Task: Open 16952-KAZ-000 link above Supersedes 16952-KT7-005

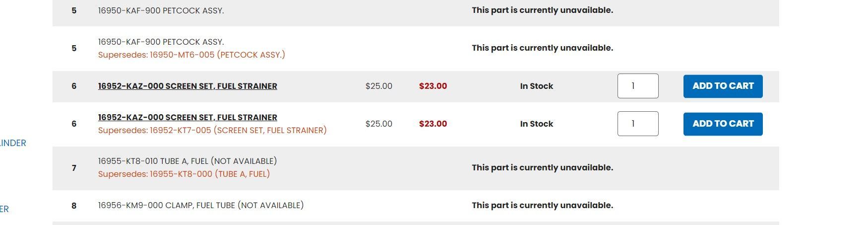Action: (187, 117)
